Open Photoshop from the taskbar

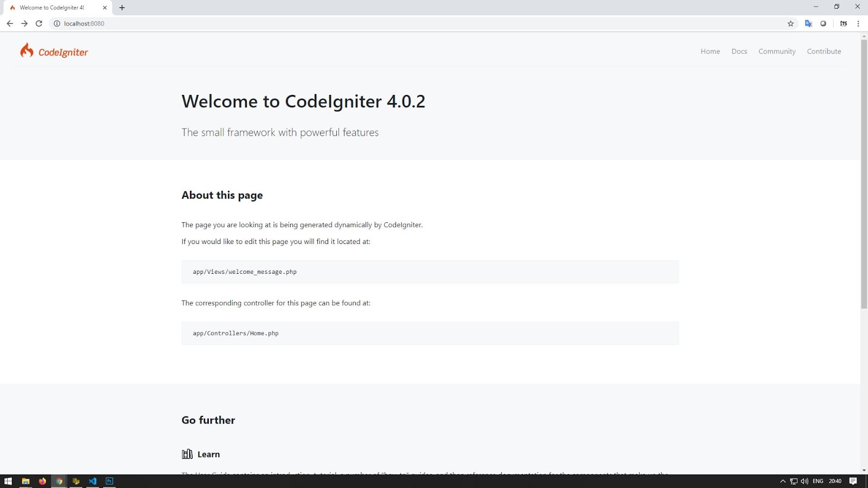[109, 481]
